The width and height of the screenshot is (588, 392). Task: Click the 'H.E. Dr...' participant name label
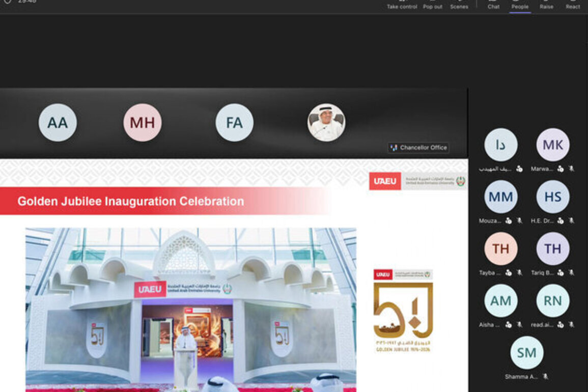tap(542, 220)
